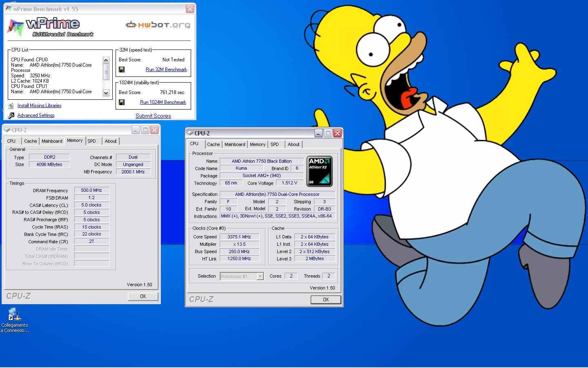Click the save icon beside Run 1024M Benchmark
588x368 pixels.
coord(121,102)
